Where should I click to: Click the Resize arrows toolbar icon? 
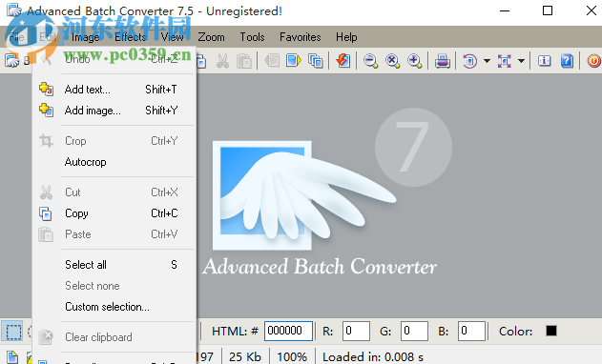(504, 61)
